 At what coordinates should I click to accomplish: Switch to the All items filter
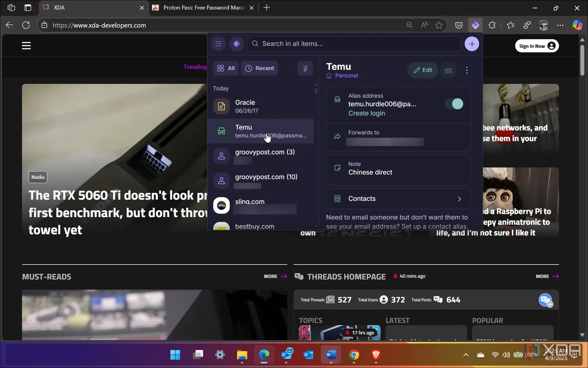pos(226,68)
